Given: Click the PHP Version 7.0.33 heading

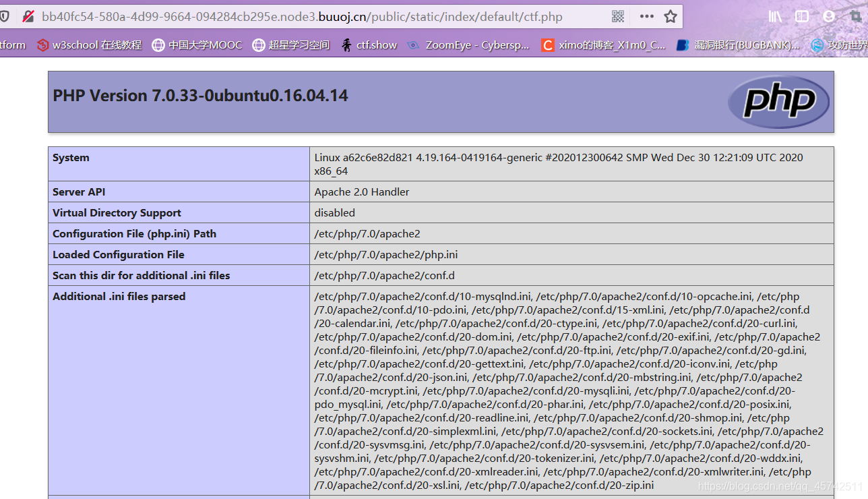Looking at the screenshot, I should coord(200,96).
